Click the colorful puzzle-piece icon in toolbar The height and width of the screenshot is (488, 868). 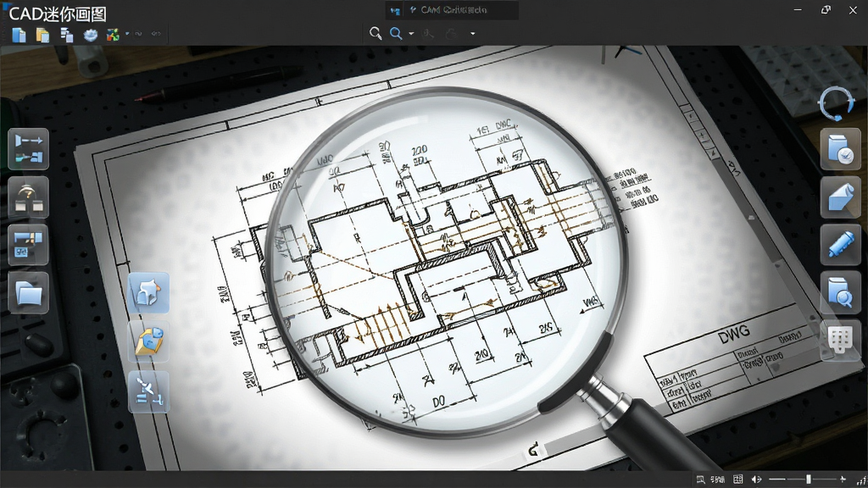point(113,35)
